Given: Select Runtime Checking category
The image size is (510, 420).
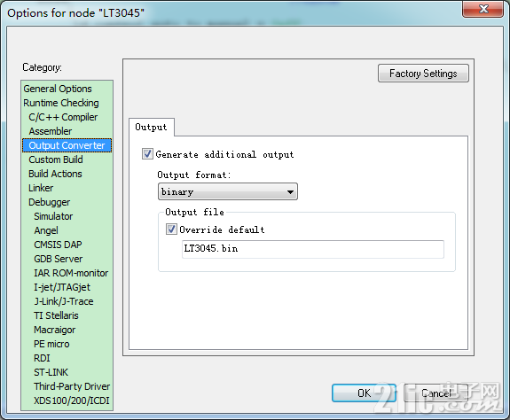Looking at the screenshot, I should (x=61, y=103).
